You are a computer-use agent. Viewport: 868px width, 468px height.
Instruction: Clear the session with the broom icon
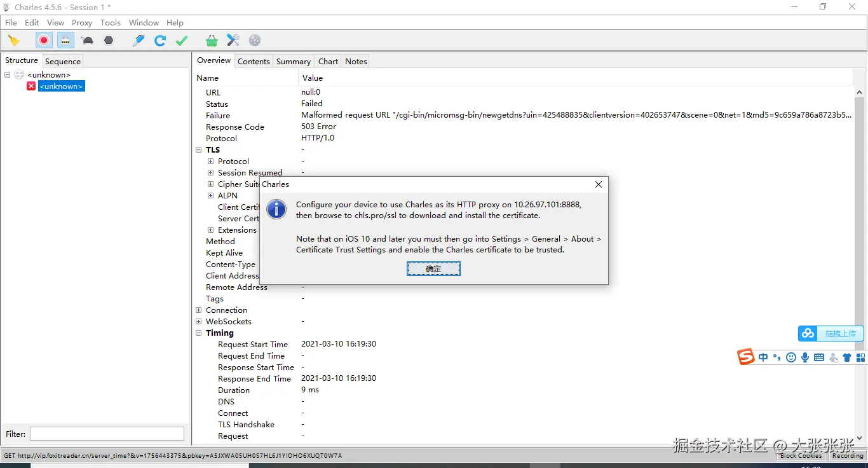pos(13,41)
